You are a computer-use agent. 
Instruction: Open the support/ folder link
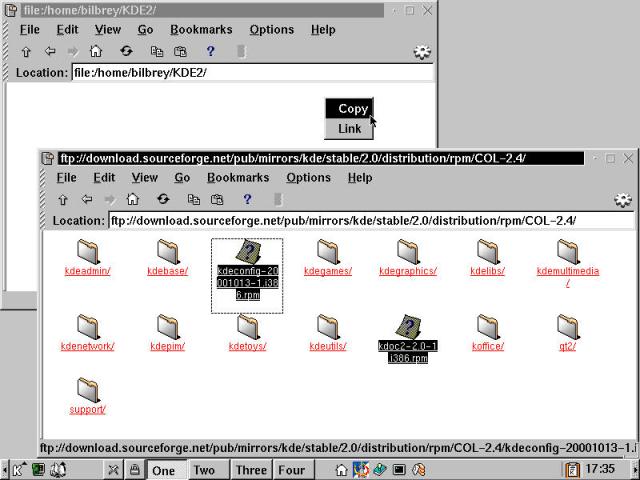tap(87, 409)
